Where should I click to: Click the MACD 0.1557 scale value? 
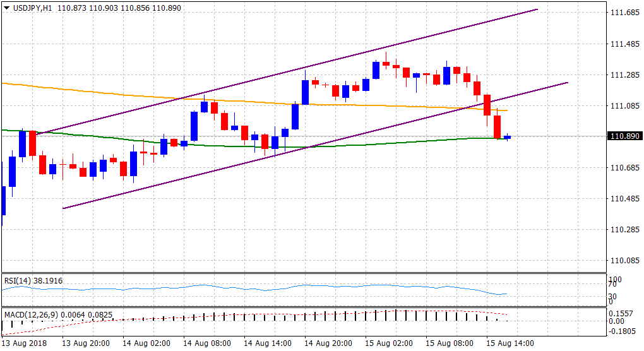tap(622, 312)
